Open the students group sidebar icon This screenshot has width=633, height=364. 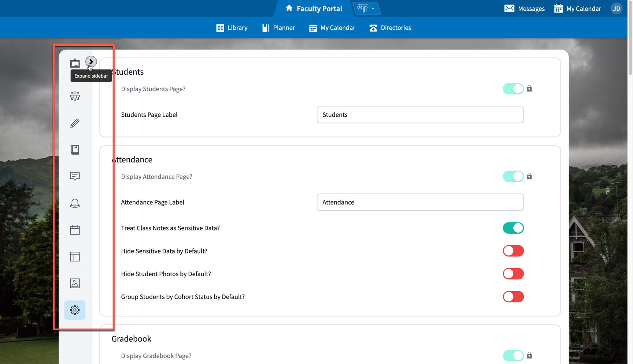coord(75,96)
